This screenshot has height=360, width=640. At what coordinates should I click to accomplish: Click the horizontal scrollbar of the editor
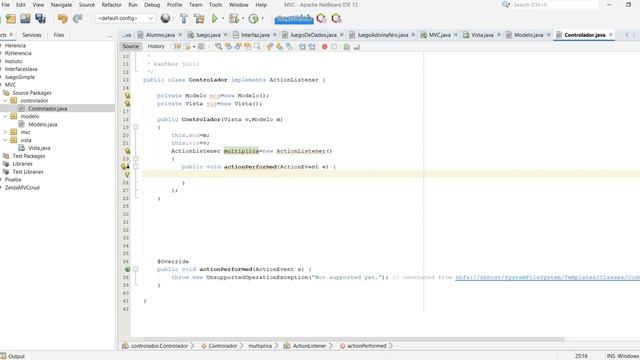coord(353,339)
